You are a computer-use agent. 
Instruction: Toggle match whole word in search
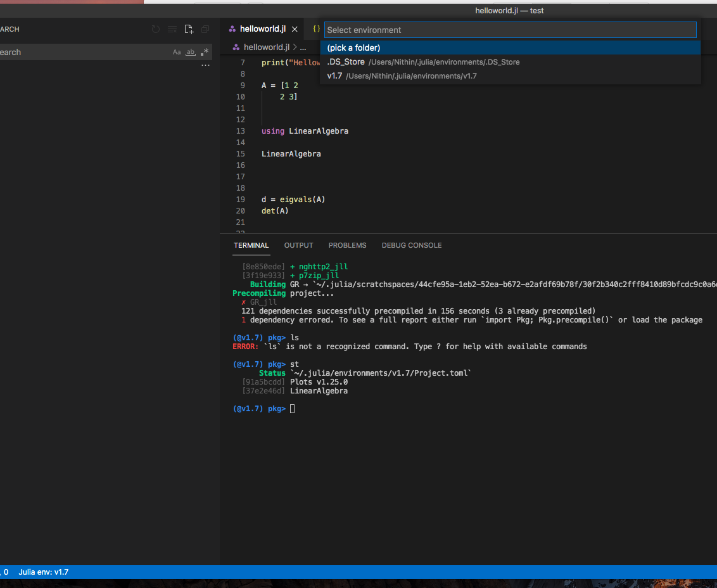[x=191, y=52]
